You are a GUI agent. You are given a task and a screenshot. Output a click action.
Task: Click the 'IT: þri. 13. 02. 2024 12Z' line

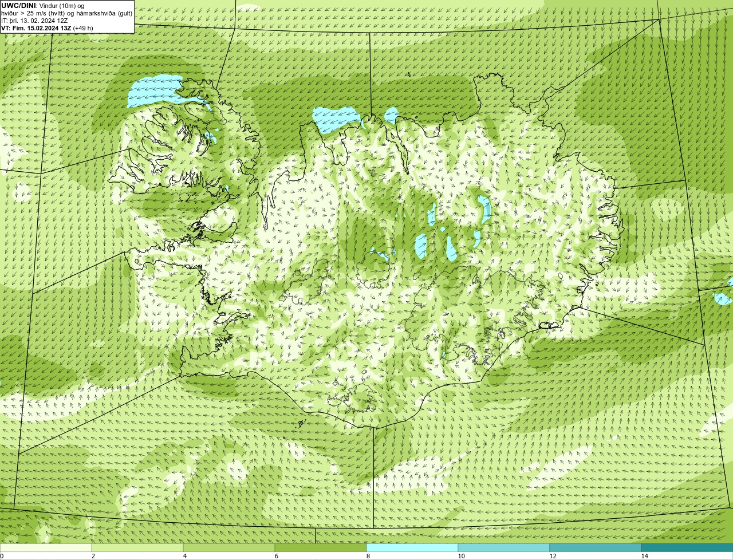coord(34,21)
